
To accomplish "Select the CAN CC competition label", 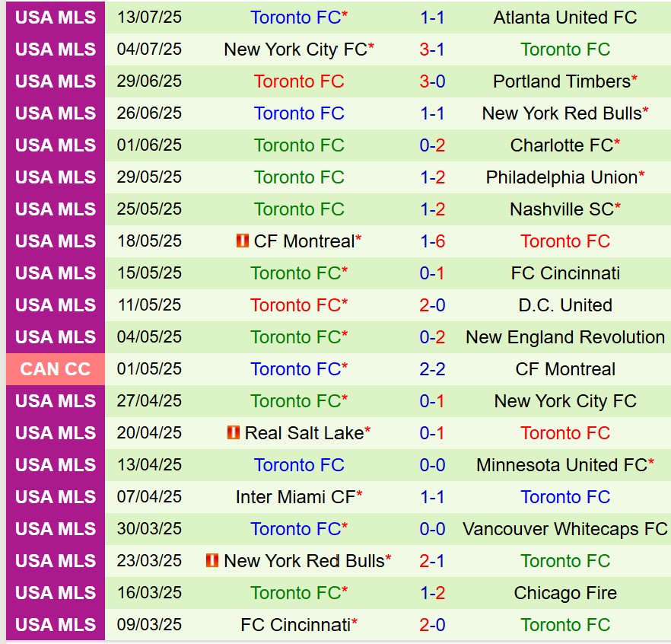I will click(x=56, y=369).
